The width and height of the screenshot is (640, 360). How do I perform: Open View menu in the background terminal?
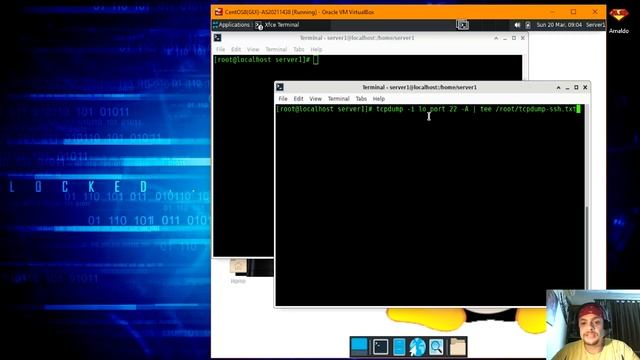(253, 49)
